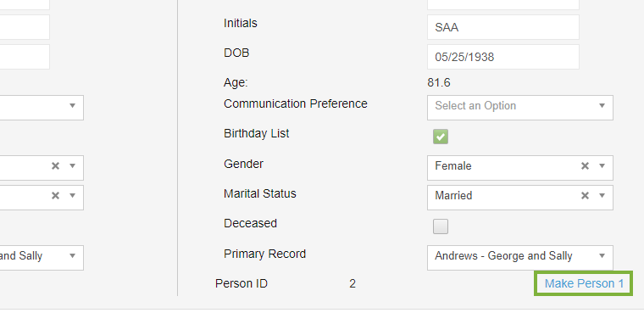
Task: Click the left column empty field beside Initials
Action: pos(25,27)
